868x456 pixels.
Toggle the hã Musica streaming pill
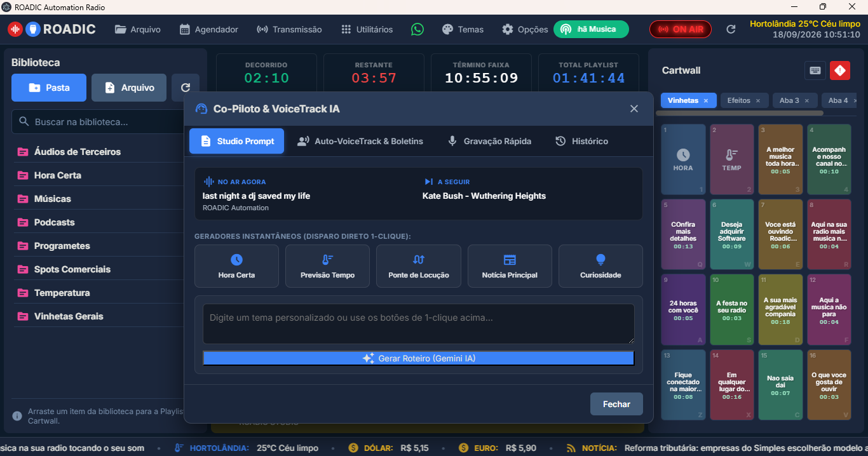coord(591,29)
